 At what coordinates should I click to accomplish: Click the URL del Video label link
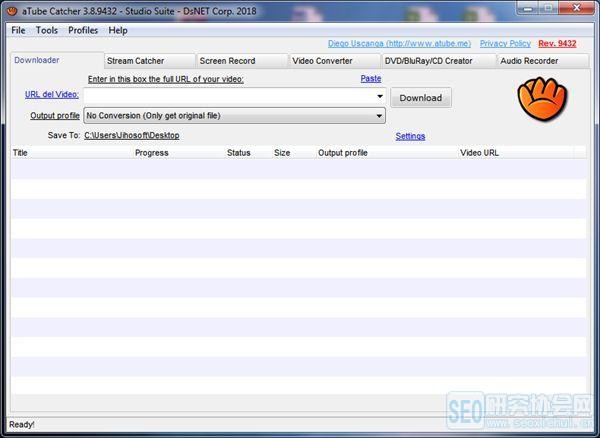[52, 94]
